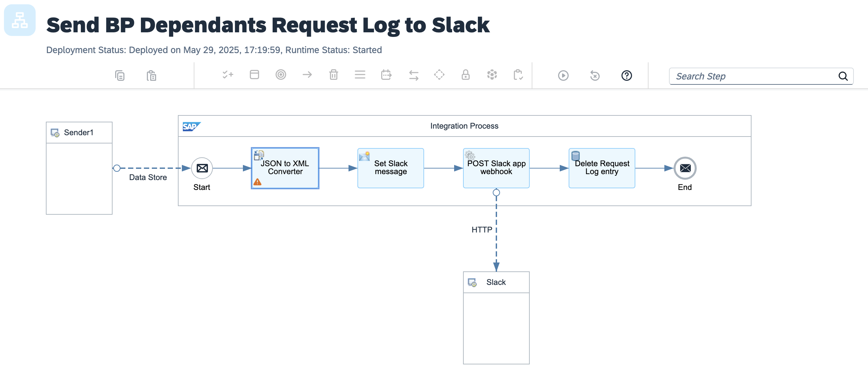Screen dimensions: 868x370
Task: Click the Slack receiver participant header
Action: coord(496,282)
